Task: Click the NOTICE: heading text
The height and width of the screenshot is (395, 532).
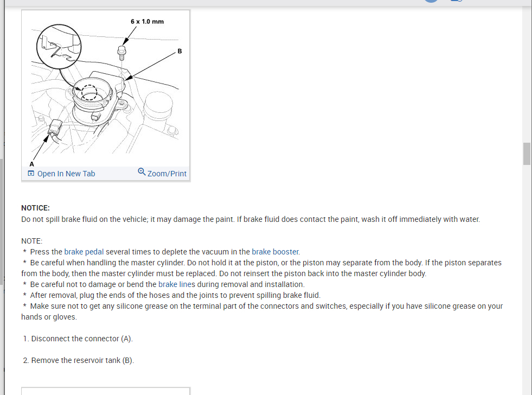Action: click(35, 208)
